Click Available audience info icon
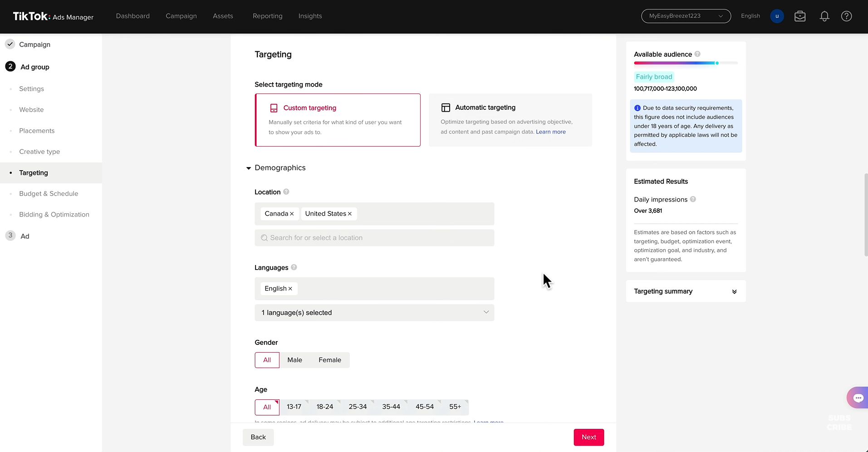The height and width of the screenshot is (452, 868). tap(697, 54)
